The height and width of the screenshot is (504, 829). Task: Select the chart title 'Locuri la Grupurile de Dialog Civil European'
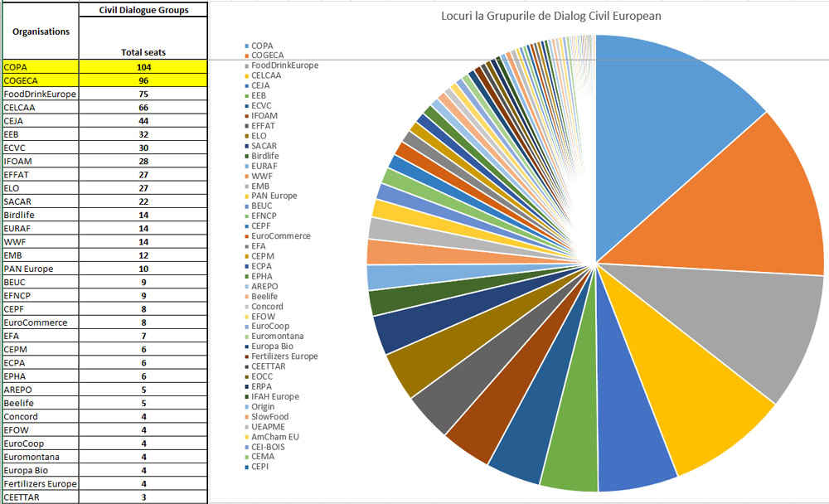coord(551,16)
